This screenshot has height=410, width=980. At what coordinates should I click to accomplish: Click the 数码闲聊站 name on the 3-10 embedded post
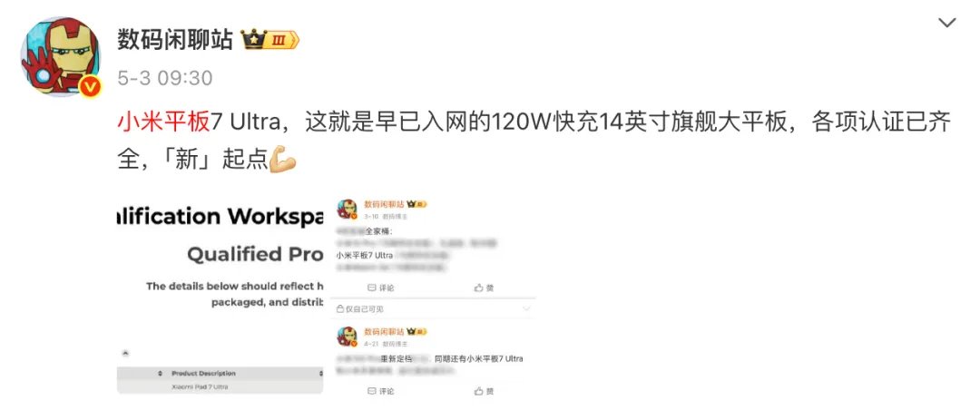(x=385, y=204)
